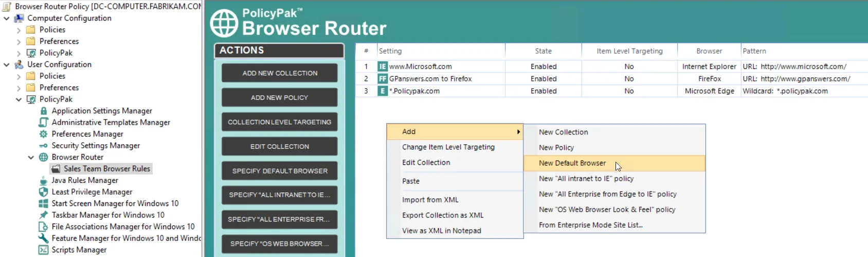Click SPECIFY "OS WEB BROWSER" button
The width and height of the screenshot is (868, 257).
click(x=280, y=244)
